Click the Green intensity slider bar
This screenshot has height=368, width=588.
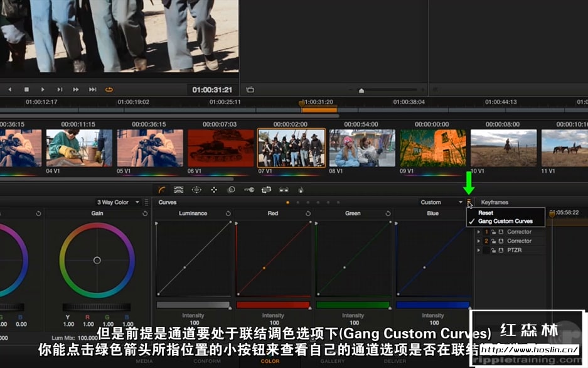353,305
